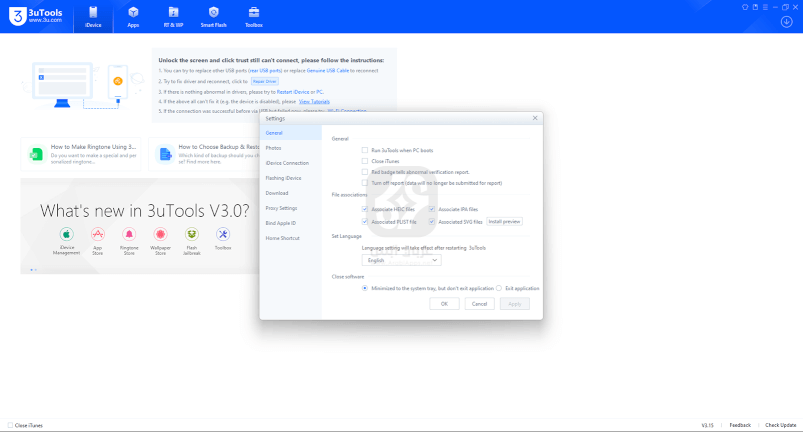Click the Restart iDevice link
This screenshot has height=432, width=803.
293,92
